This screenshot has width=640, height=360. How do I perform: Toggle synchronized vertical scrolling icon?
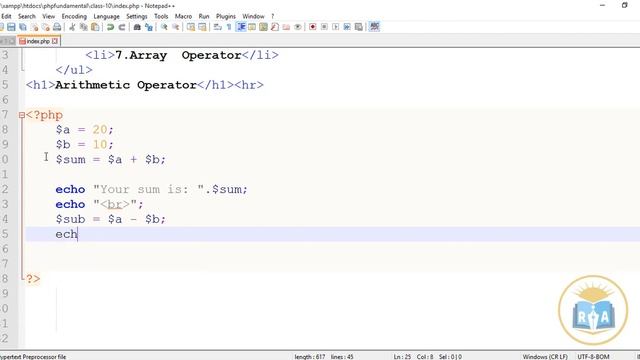click(191, 27)
